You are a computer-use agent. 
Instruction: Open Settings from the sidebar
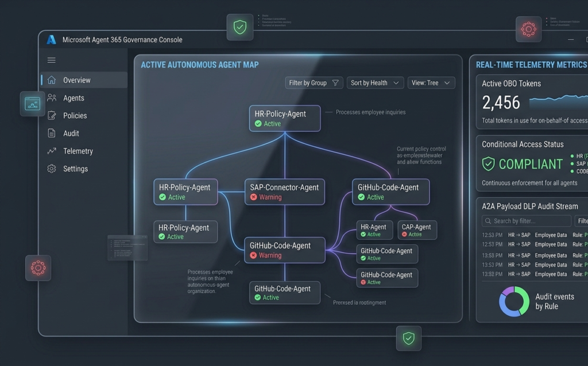(84, 169)
